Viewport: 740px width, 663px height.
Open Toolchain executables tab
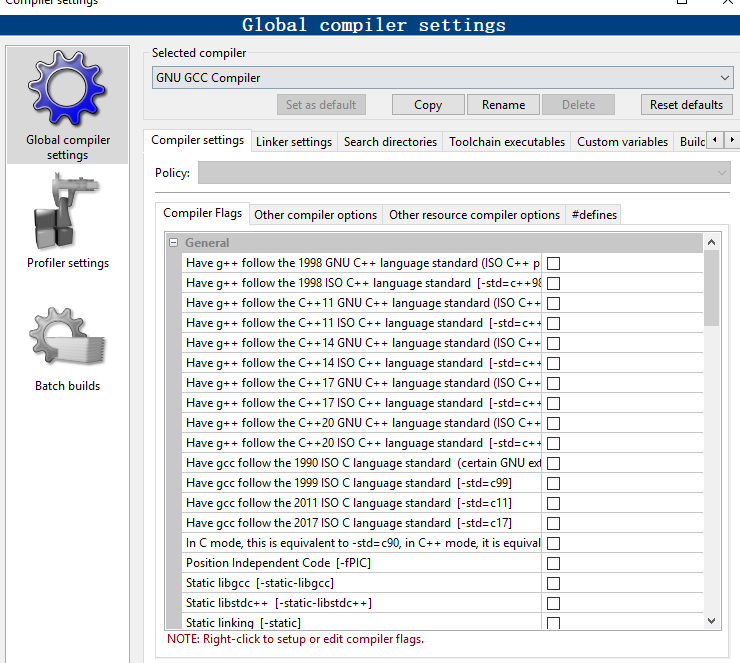(507, 142)
